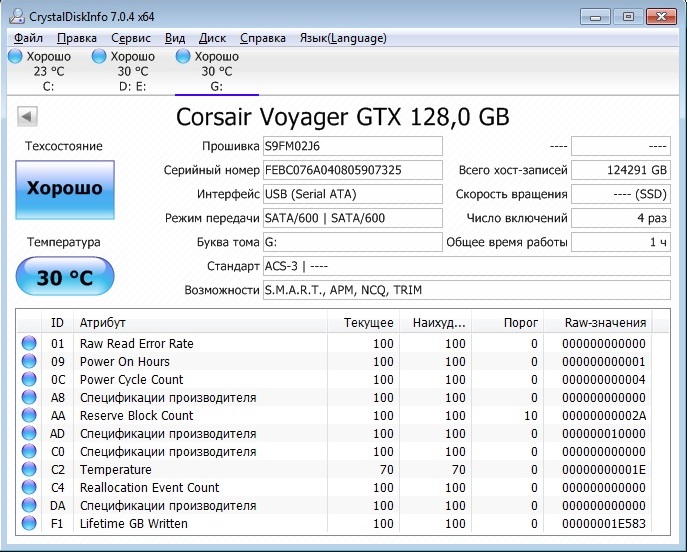
Task: Click the Наихуд... column header
Action: click(436, 323)
